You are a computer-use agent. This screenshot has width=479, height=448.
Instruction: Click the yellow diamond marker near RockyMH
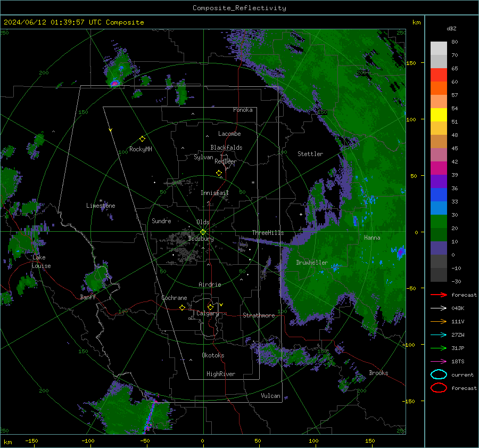[x=142, y=139]
